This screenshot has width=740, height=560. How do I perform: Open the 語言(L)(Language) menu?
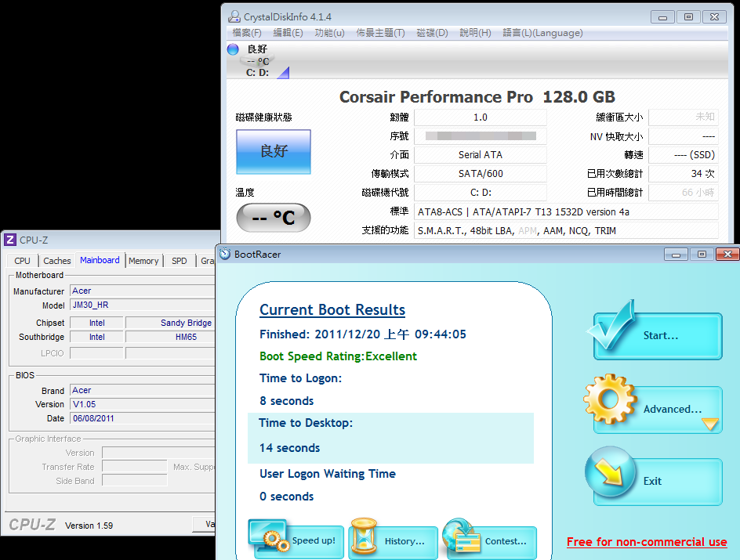tap(542, 33)
